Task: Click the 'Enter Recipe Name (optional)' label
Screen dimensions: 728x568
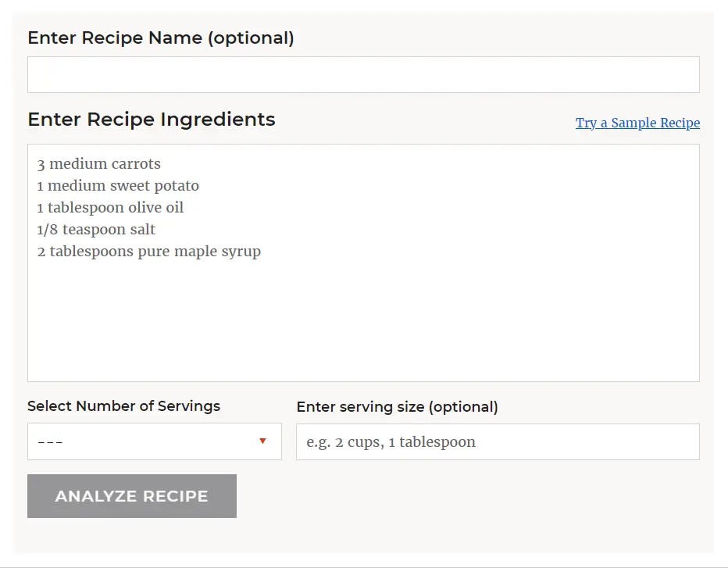Action: (x=161, y=38)
